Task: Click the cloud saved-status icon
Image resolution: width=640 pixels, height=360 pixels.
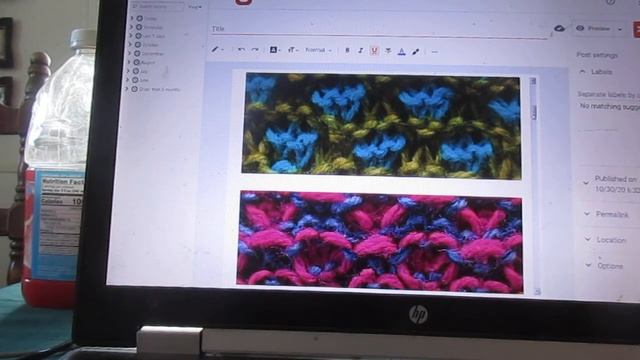Action: point(559,28)
